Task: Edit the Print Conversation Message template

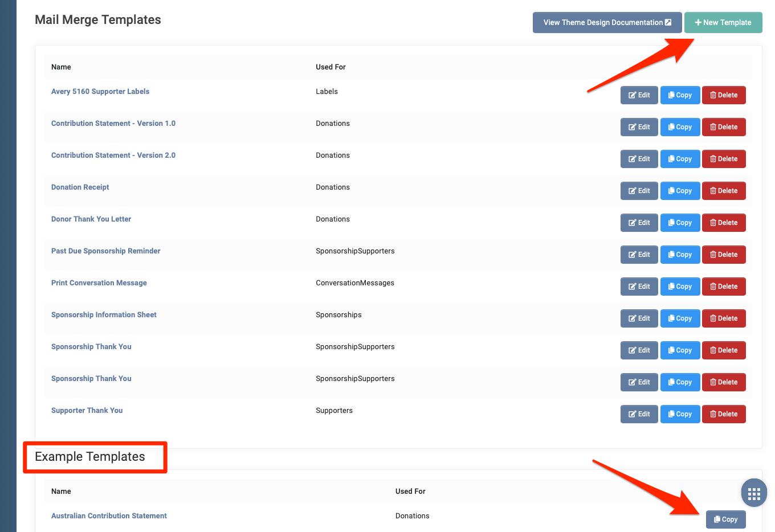Action: pos(639,287)
